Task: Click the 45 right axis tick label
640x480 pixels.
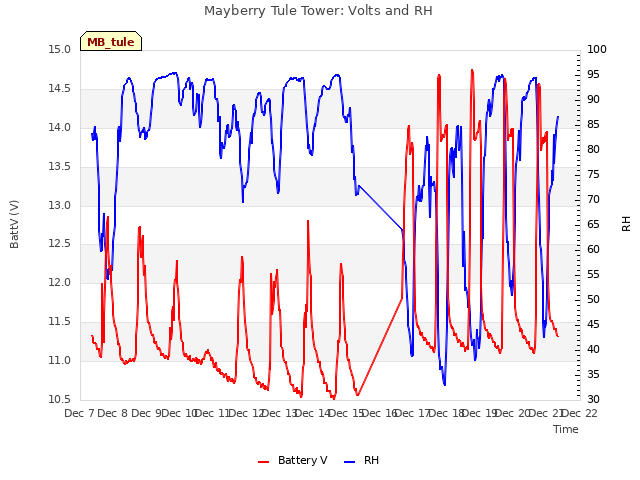Action: click(593, 324)
